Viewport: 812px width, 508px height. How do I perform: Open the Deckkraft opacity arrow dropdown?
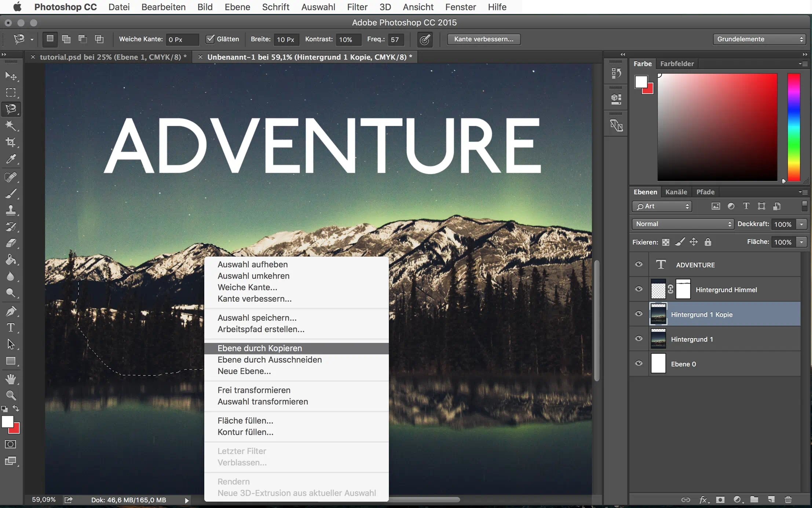802,224
